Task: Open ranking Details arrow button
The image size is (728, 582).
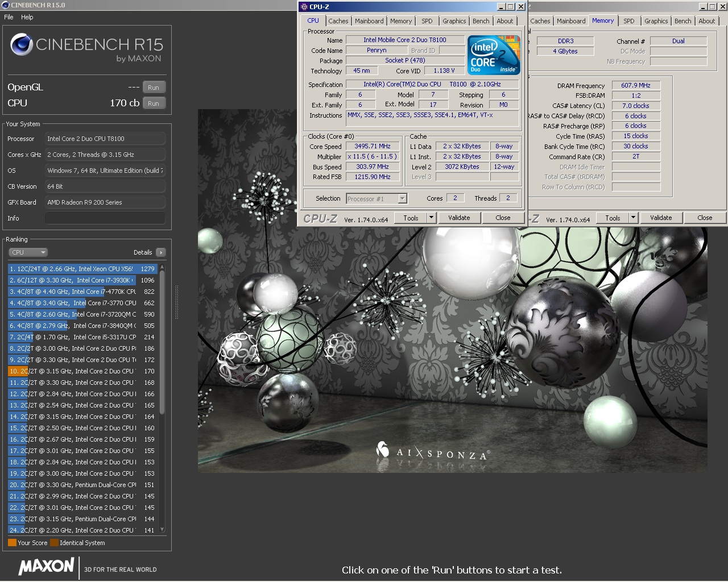Action: pyautogui.click(x=161, y=252)
